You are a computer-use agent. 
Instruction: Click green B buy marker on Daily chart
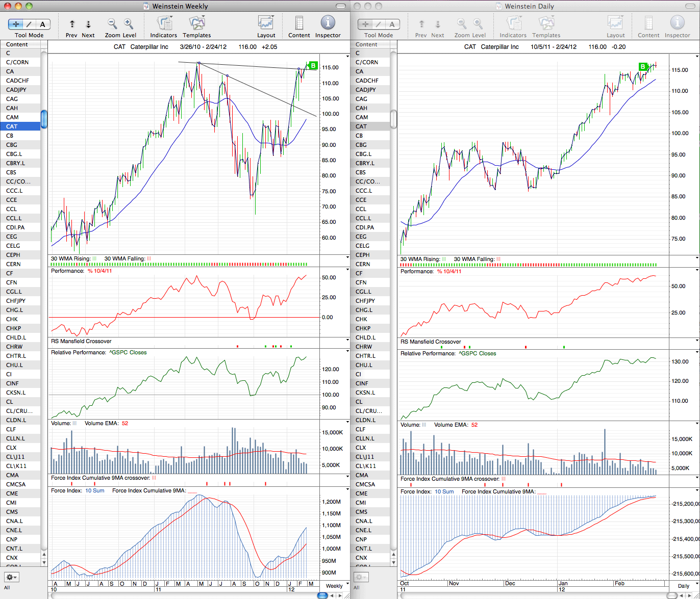[643, 67]
